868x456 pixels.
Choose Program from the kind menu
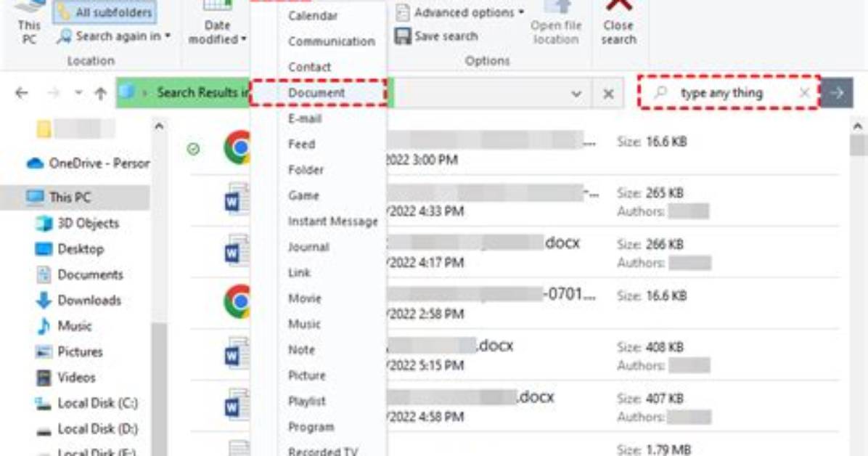[x=311, y=427]
